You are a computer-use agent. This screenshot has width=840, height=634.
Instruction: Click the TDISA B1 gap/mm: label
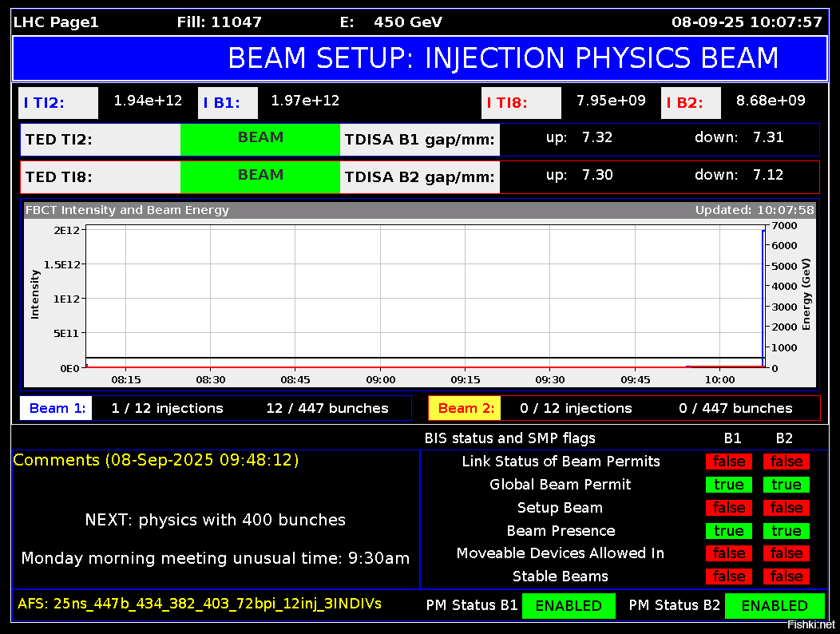click(420, 140)
